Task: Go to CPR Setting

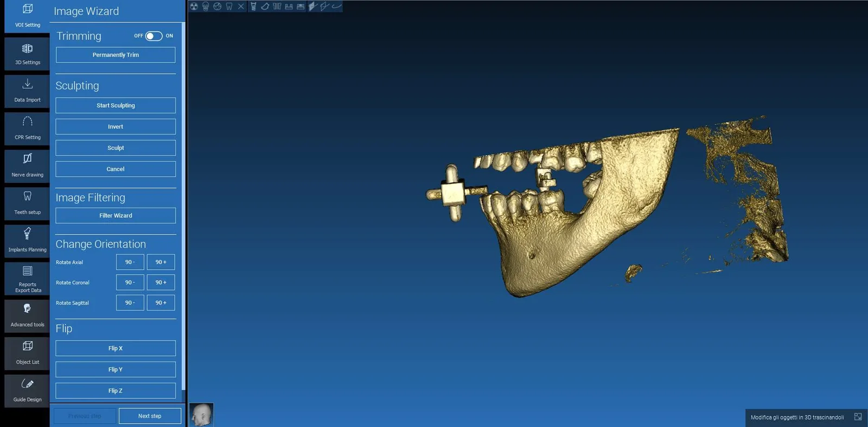Action: click(x=27, y=128)
